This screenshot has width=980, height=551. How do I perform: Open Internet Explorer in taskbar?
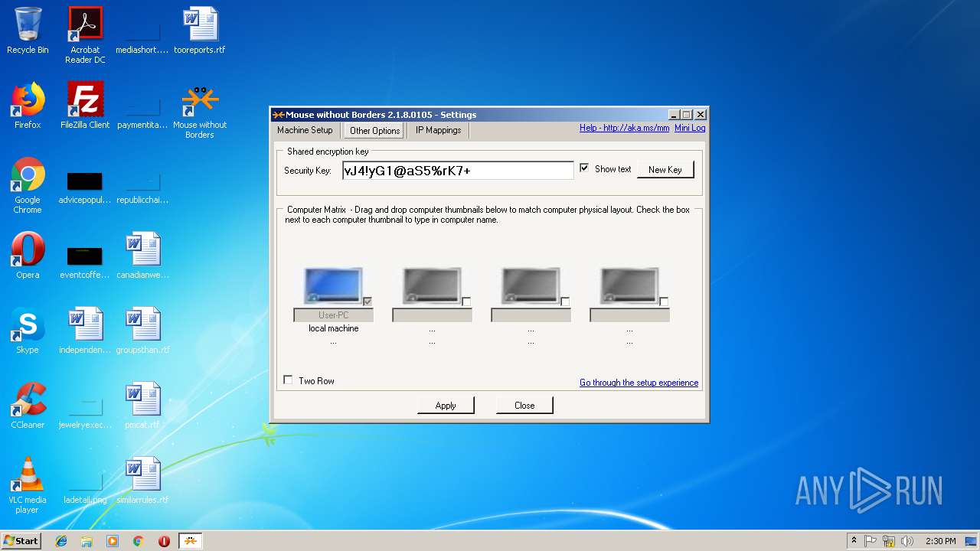point(61,541)
